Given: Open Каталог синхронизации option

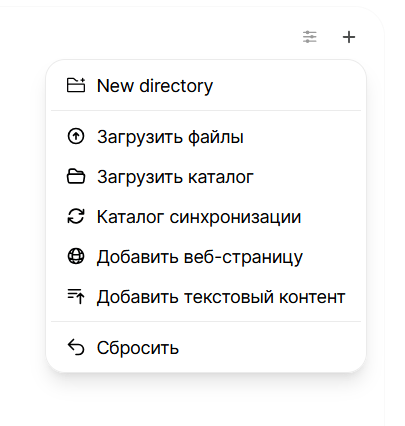Looking at the screenshot, I should [x=206, y=217].
